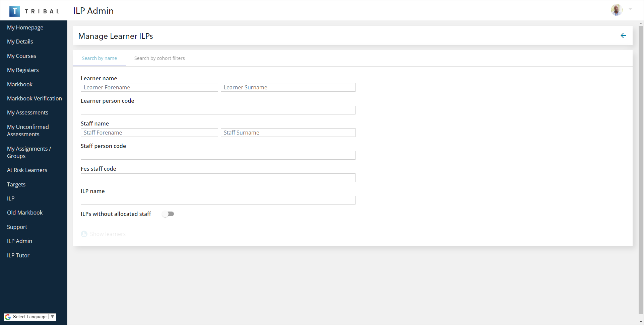This screenshot has width=644, height=325.
Task: Switch to Search by cohort filters tab
Action: pyautogui.click(x=159, y=58)
